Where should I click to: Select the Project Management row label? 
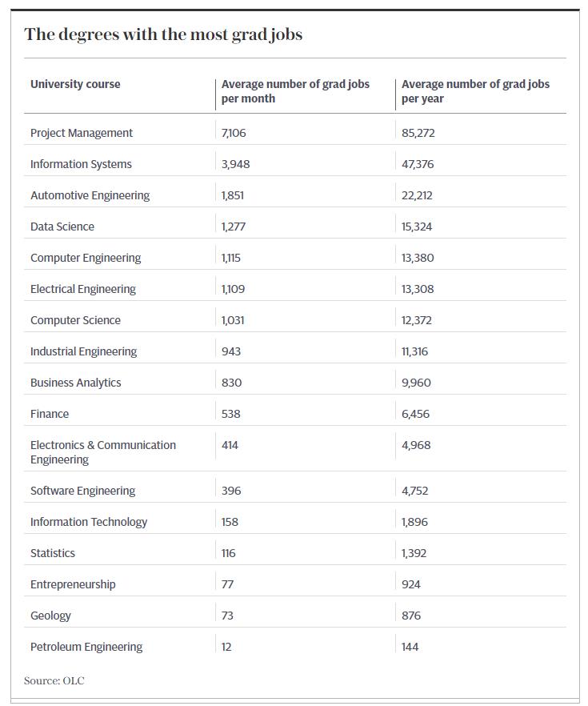tap(82, 133)
